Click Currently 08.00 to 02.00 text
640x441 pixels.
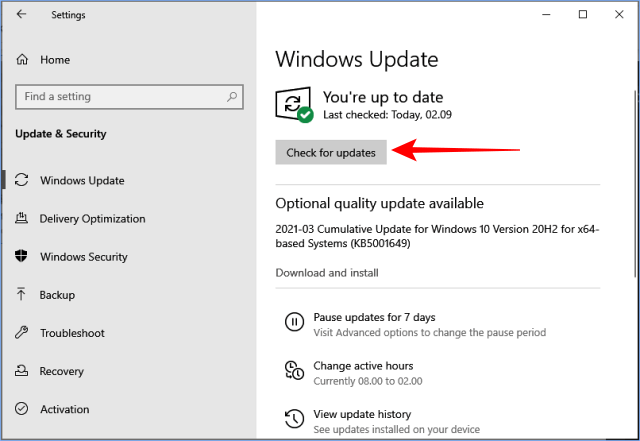[x=368, y=381]
